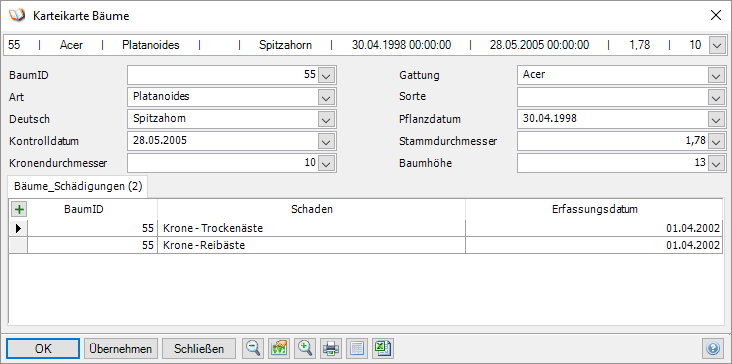Click the map pan hand icon
Screen dimensions: 732x364
pos(279,349)
